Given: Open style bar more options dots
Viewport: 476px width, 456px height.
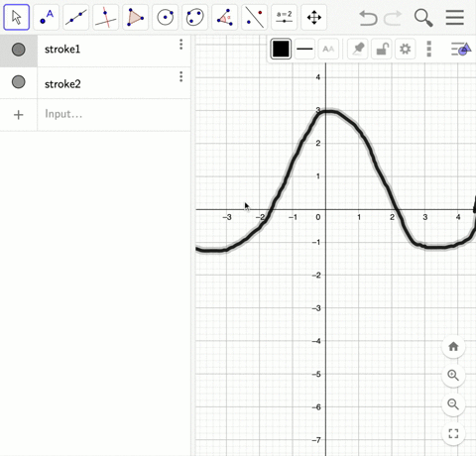Looking at the screenshot, I should click(x=428, y=49).
